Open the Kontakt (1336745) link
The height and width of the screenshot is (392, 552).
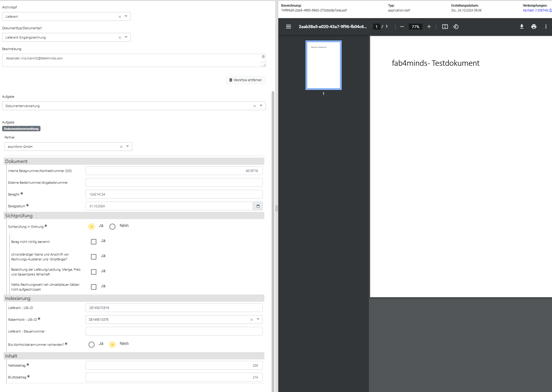535,10
